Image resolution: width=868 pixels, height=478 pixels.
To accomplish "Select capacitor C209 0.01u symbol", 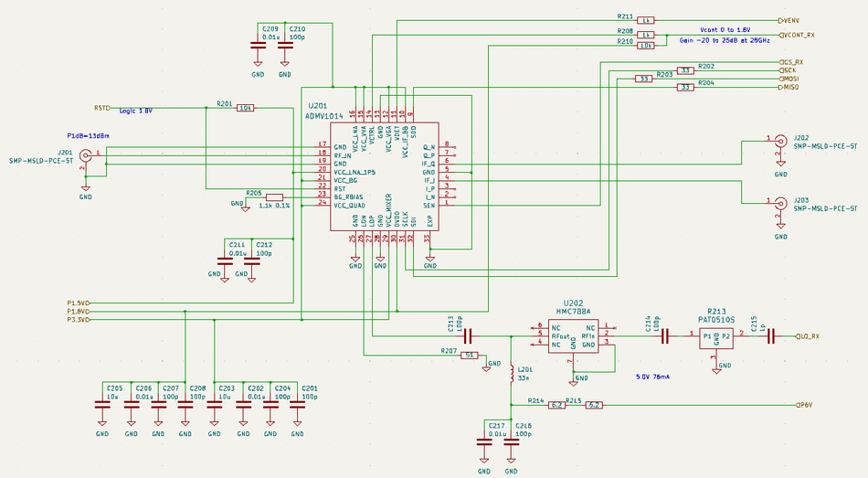I will point(258,46).
